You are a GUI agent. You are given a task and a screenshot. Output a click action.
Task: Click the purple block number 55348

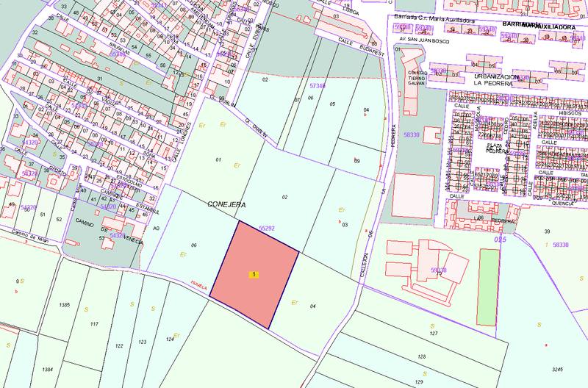tap(118, 54)
